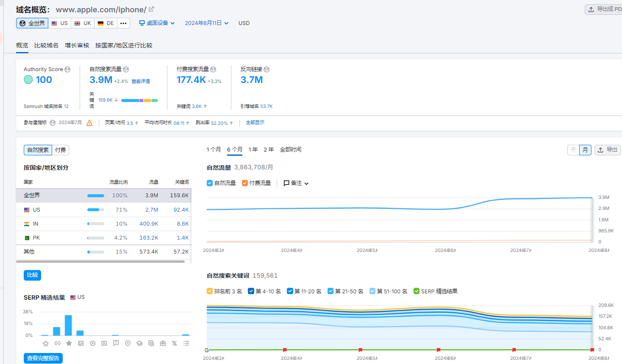622x364 pixels.
Task: Click the globe icon beside 反向链接
Action: pyautogui.click(x=267, y=69)
